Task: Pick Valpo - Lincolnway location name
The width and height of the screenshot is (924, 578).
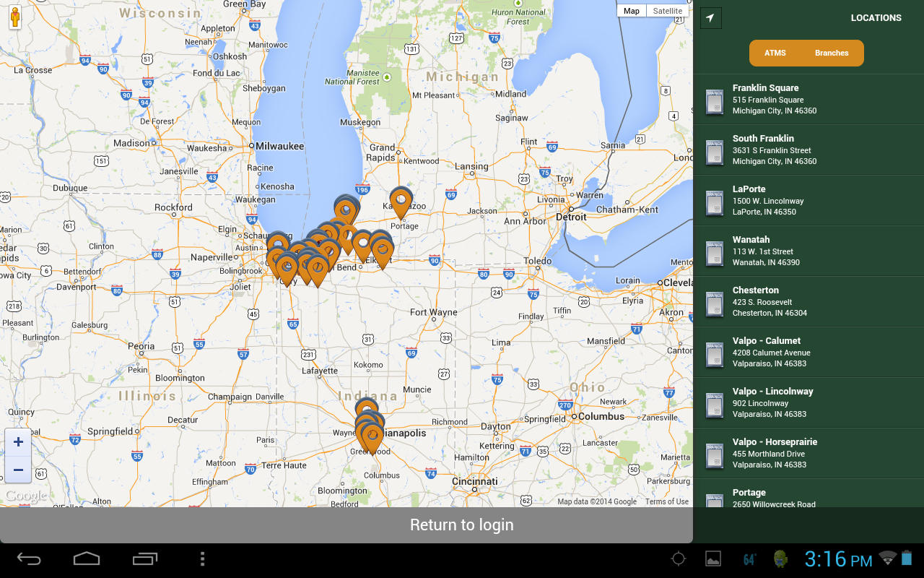Action: click(773, 392)
